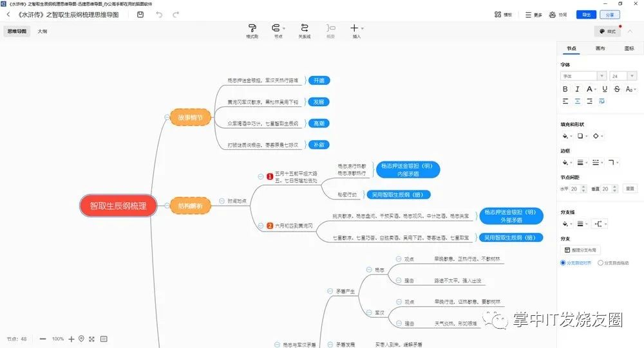Collapse the 故事情节 branch

(x=167, y=117)
